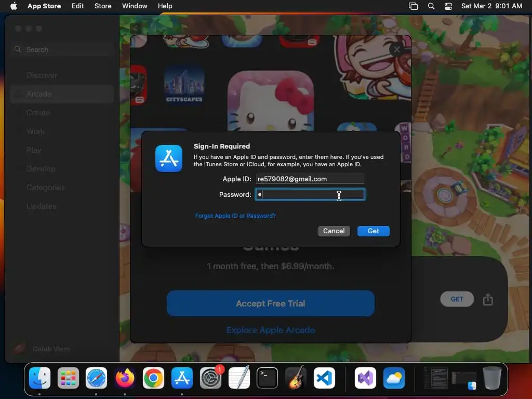Cancel the Sign-In Required dialog

click(x=334, y=231)
